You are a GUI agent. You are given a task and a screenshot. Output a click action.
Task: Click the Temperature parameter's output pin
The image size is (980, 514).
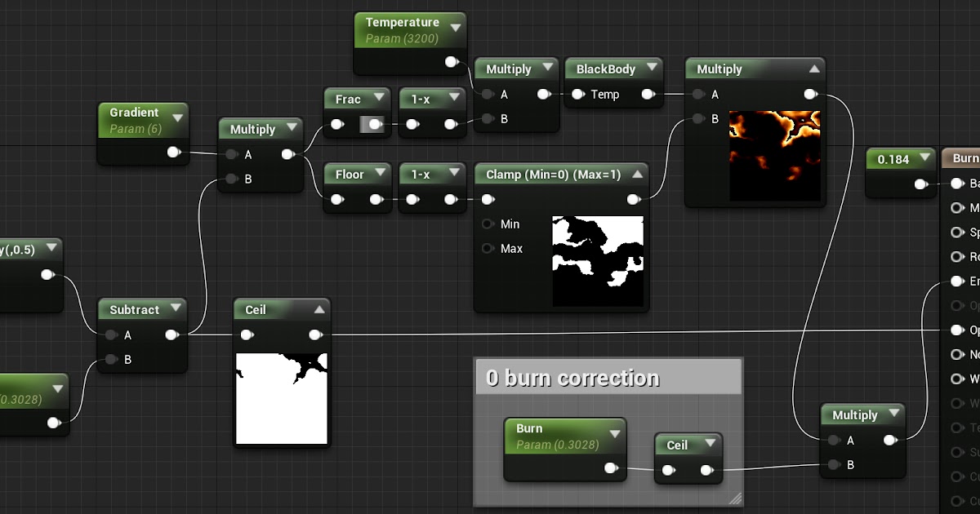coord(452,60)
